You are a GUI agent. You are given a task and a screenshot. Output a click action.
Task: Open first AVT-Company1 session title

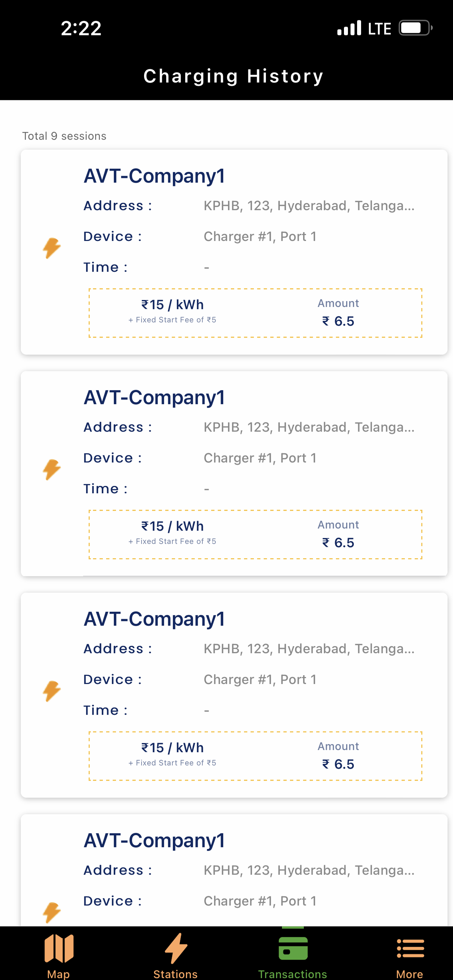click(154, 176)
